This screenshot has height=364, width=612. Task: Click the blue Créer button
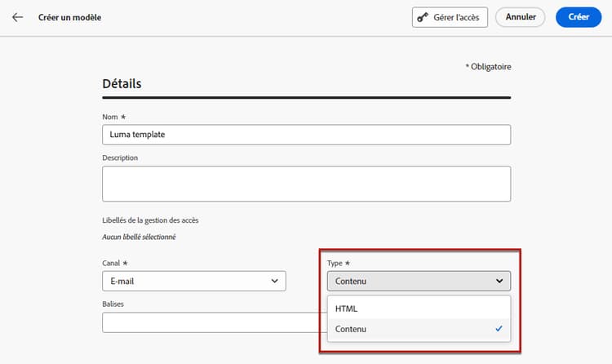578,17
